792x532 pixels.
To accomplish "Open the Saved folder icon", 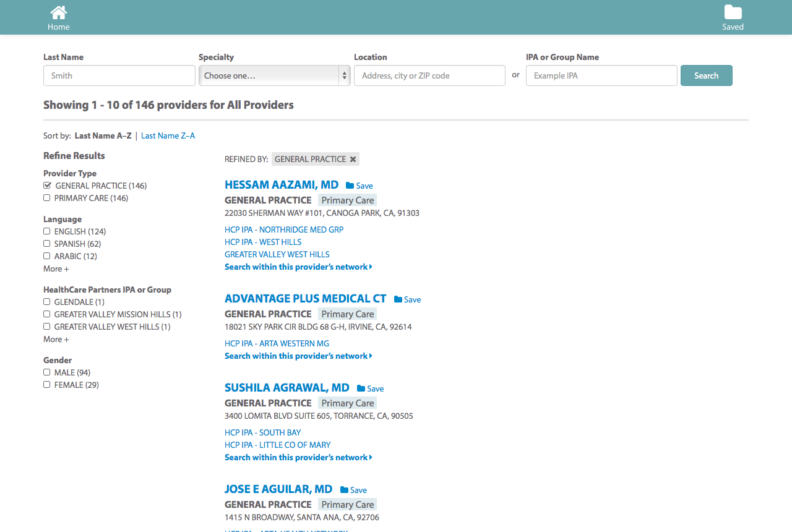I will pyautogui.click(x=733, y=11).
